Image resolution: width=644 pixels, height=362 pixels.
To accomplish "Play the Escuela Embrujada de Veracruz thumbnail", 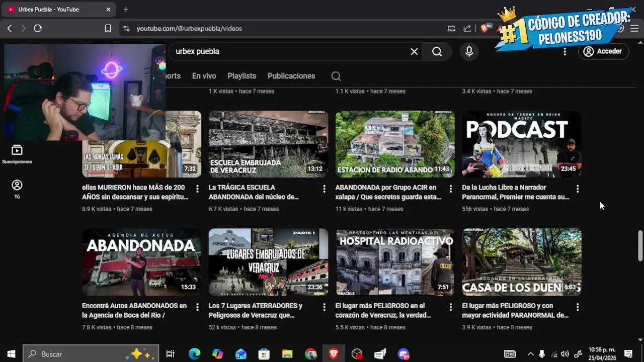I will point(268,144).
